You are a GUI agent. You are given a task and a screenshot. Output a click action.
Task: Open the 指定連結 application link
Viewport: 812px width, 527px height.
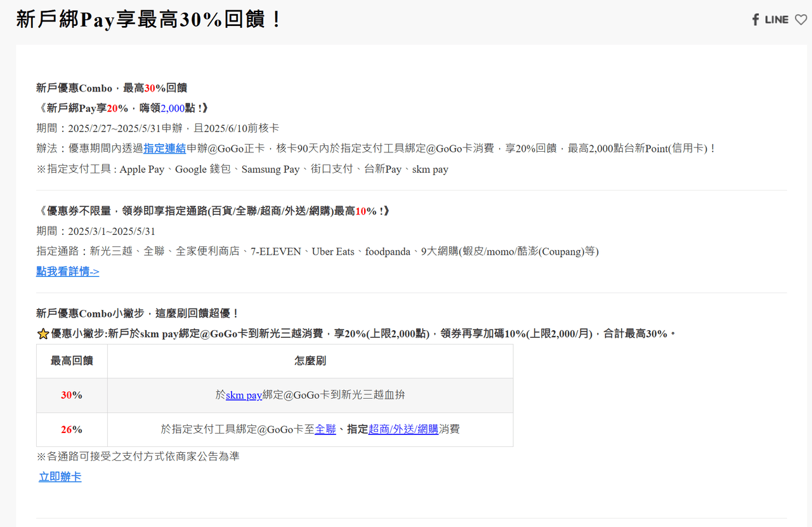164,148
